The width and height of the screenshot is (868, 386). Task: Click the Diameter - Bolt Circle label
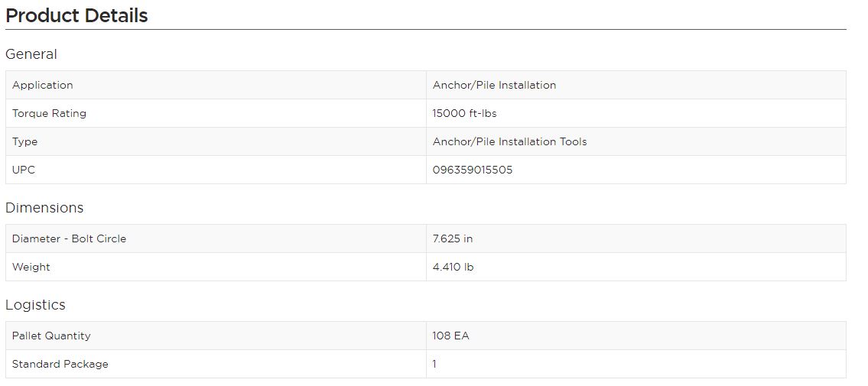pyautogui.click(x=69, y=239)
